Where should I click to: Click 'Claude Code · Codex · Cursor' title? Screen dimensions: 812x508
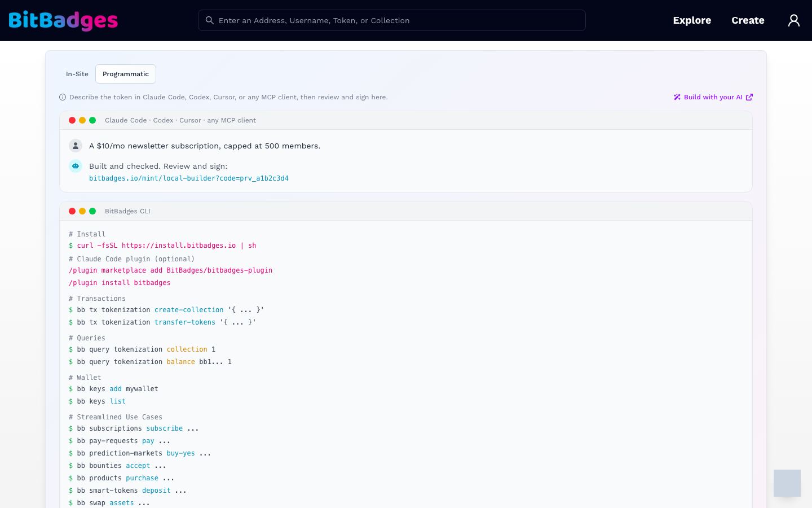click(180, 120)
